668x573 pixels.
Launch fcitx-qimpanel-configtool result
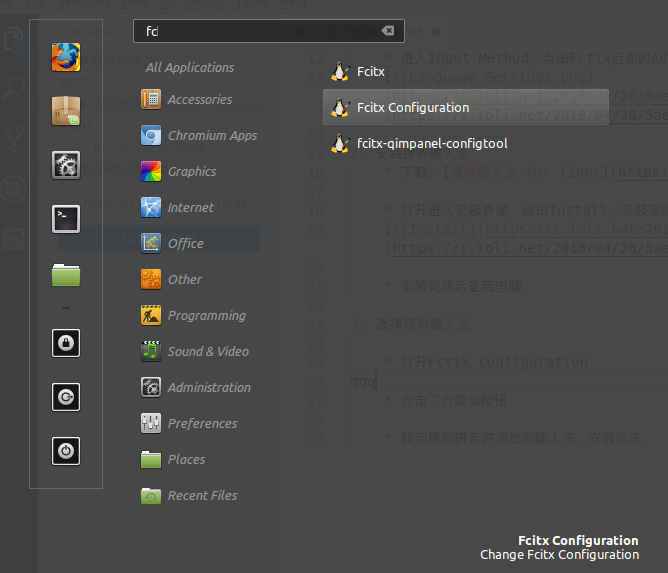(466, 144)
